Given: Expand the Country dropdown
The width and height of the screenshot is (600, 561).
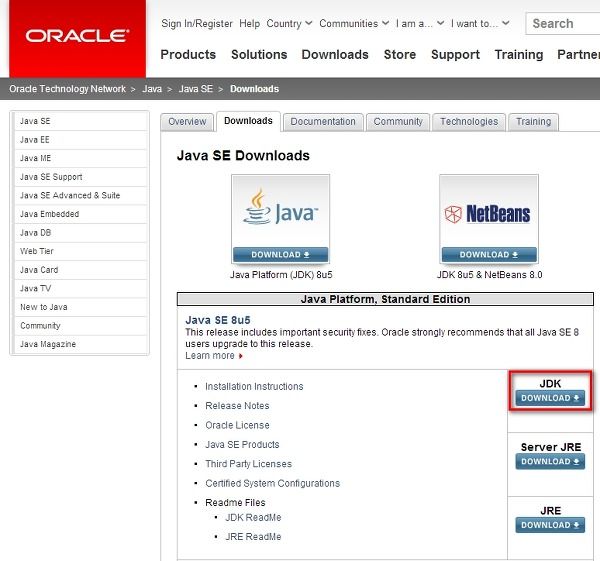Looking at the screenshot, I should (289, 23).
